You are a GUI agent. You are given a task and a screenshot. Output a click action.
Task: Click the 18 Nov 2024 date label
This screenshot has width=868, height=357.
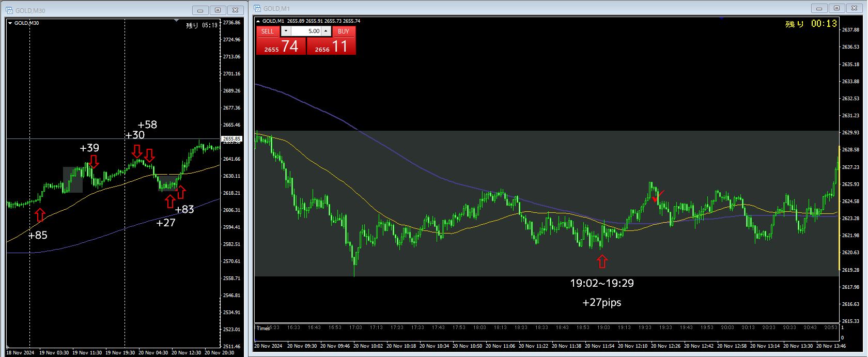20,353
